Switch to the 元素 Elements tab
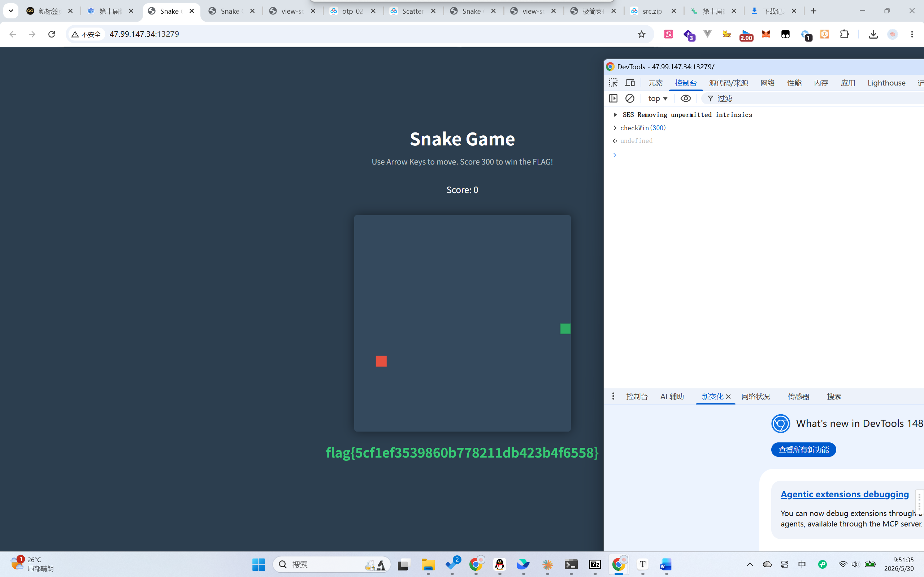This screenshot has width=924, height=577. (x=655, y=83)
